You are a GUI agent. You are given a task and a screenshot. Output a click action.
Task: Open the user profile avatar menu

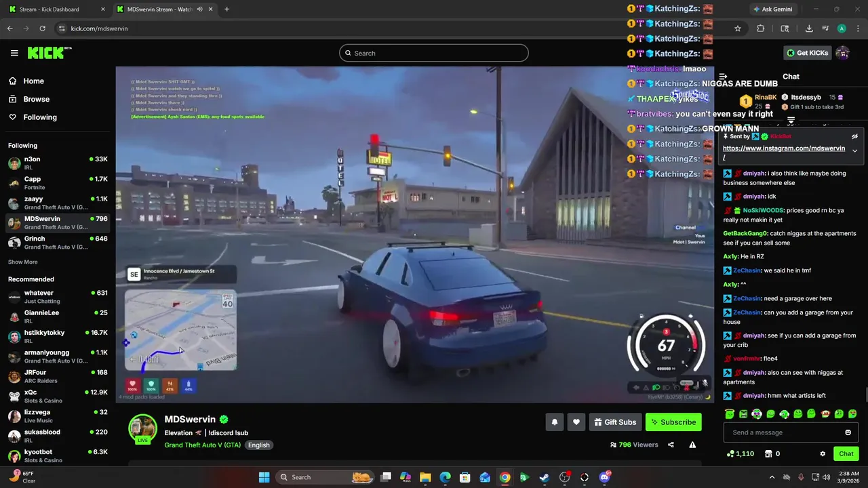click(843, 53)
